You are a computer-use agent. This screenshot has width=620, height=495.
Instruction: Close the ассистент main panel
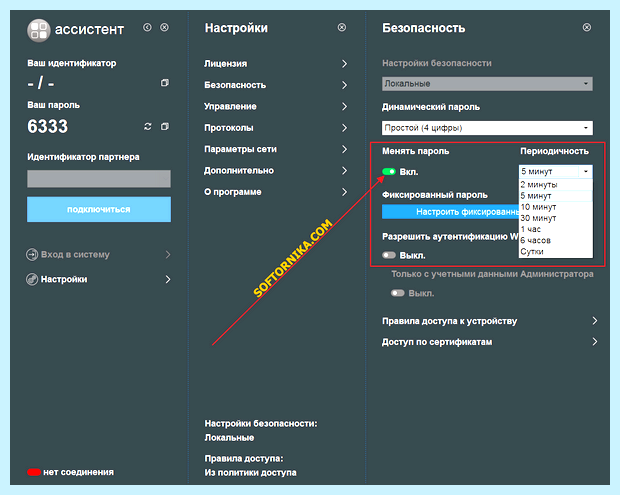(164, 27)
